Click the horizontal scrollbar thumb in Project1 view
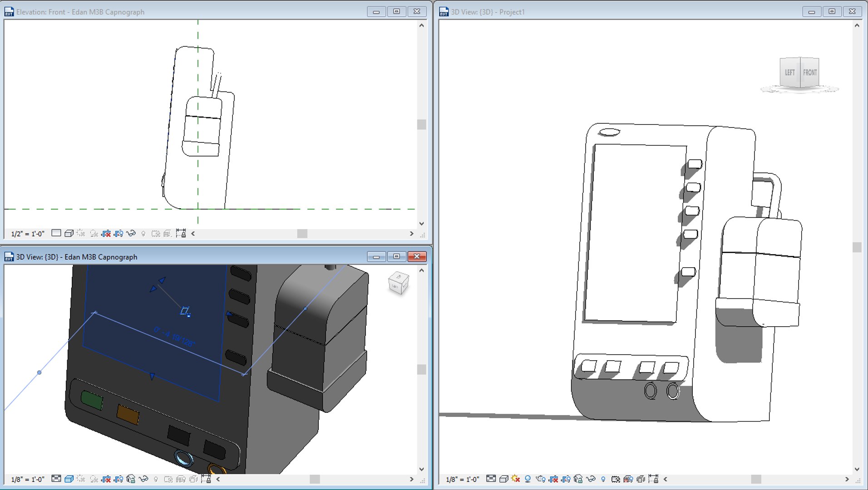868x490 pixels. (756, 479)
